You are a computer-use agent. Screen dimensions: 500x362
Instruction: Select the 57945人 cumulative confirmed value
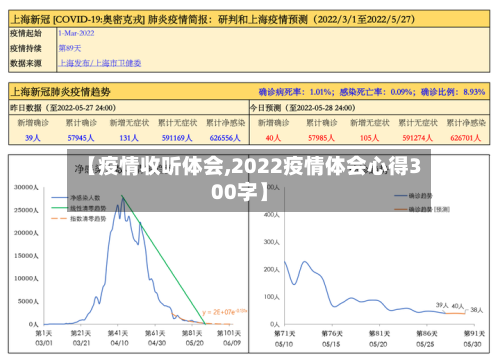tap(81, 138)
